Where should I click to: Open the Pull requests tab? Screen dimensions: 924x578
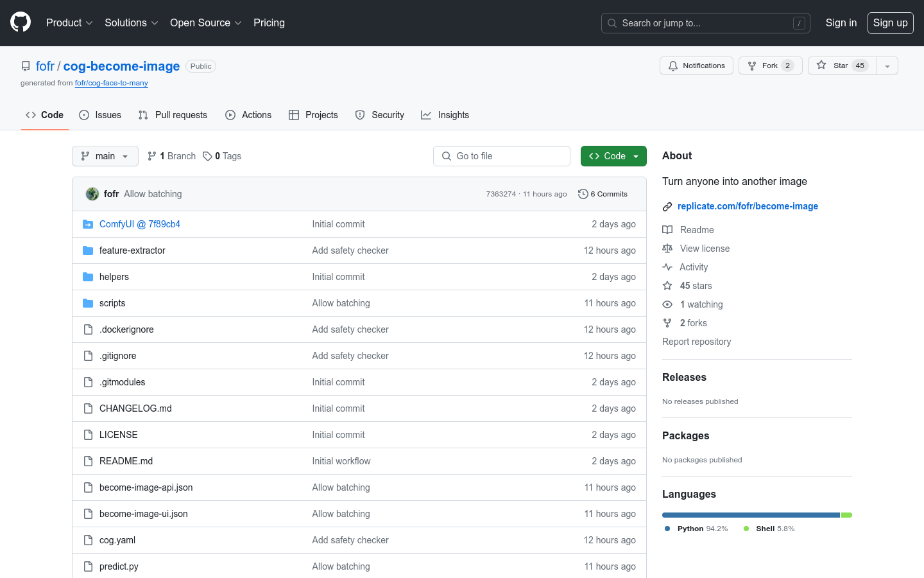point(173,115)
